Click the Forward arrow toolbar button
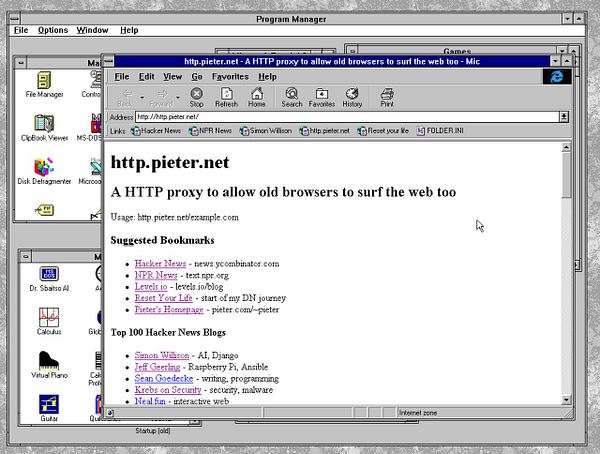 [x=161, y=97]
